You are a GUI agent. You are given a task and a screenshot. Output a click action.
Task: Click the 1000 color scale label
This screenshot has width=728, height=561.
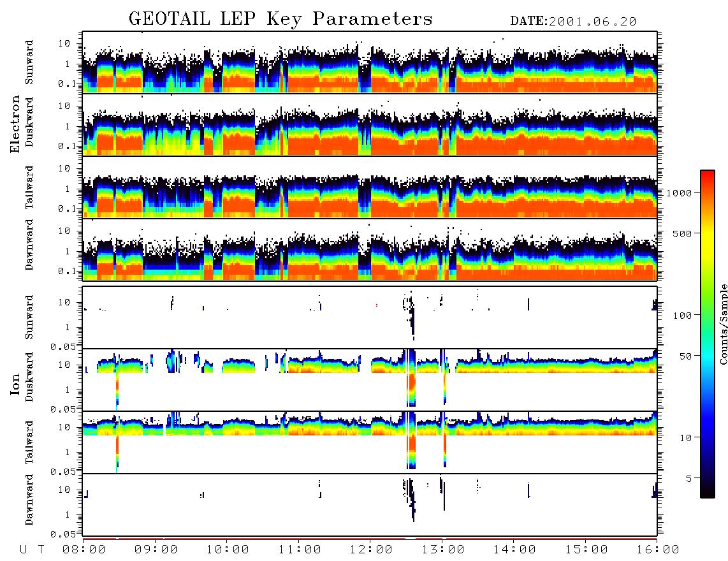679,193
